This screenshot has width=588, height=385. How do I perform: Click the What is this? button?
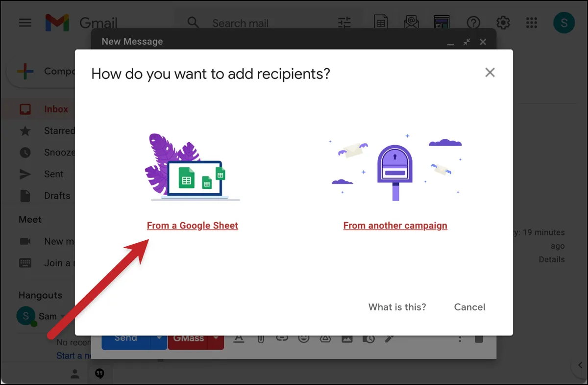tap(397, 307)
